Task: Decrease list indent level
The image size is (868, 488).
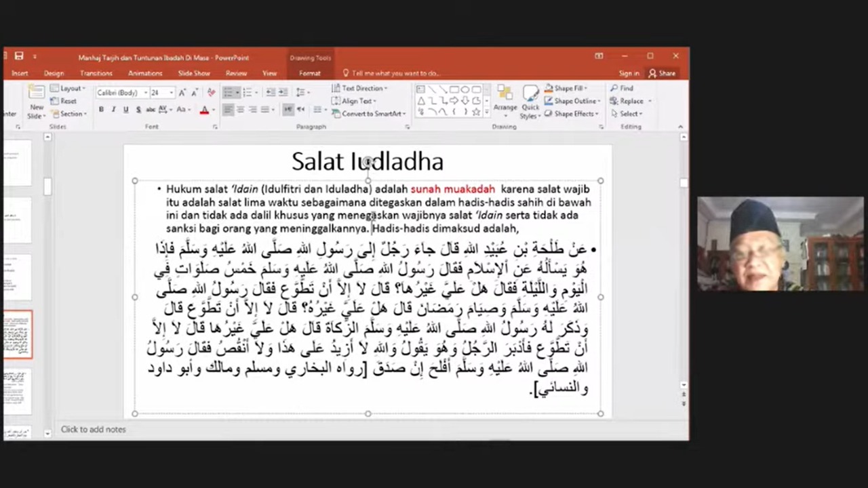Action: click(271, 92)
